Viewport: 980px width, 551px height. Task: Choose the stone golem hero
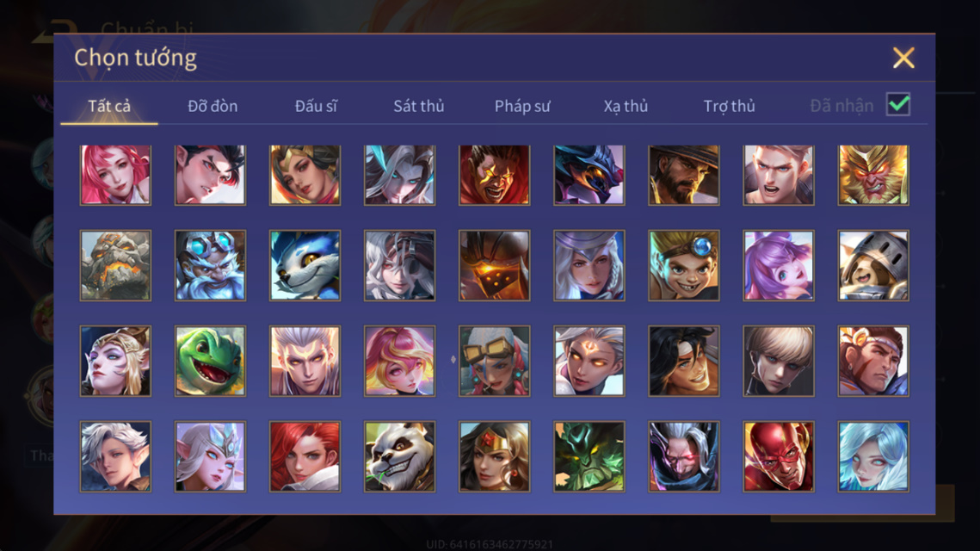click(115, 265)
